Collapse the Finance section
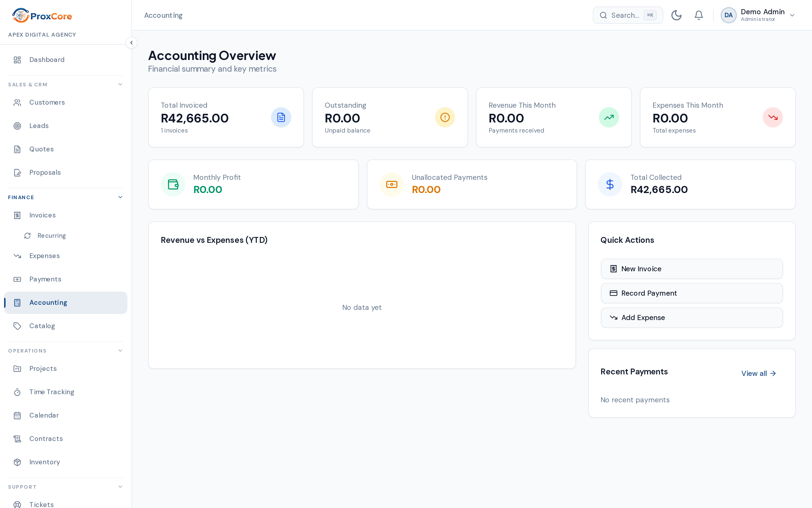 tap(66, 197)
